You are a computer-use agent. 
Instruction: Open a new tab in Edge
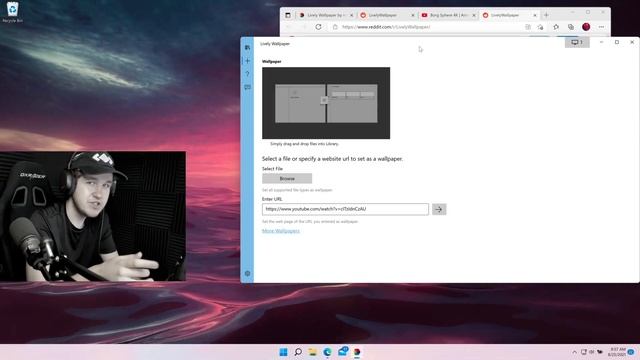pos(546,15)
